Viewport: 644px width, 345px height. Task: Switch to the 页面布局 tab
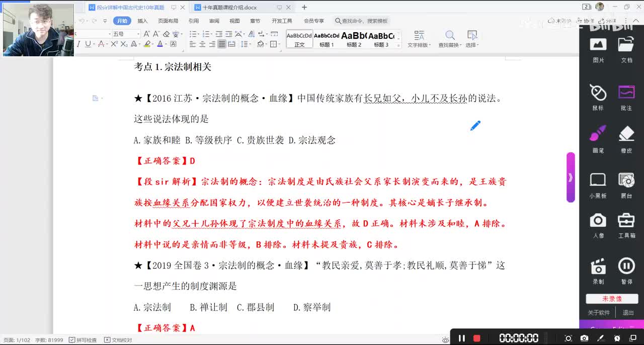coord(168,21)
